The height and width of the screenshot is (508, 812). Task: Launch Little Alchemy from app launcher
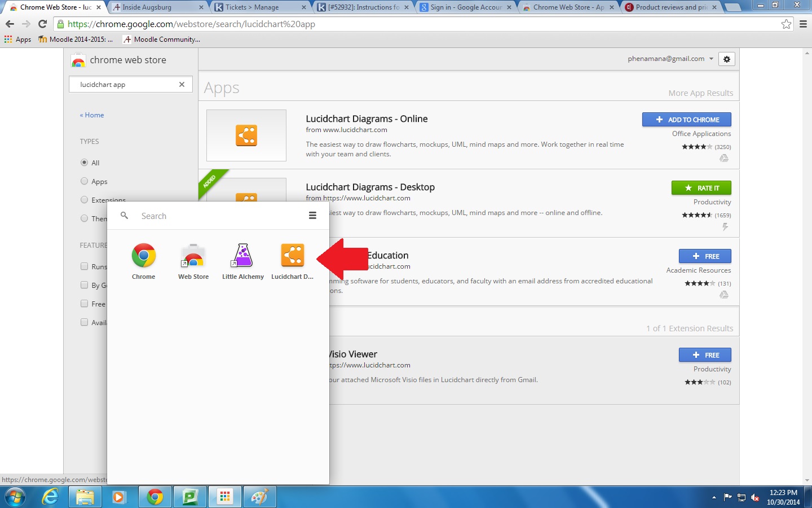click(242, 261)
